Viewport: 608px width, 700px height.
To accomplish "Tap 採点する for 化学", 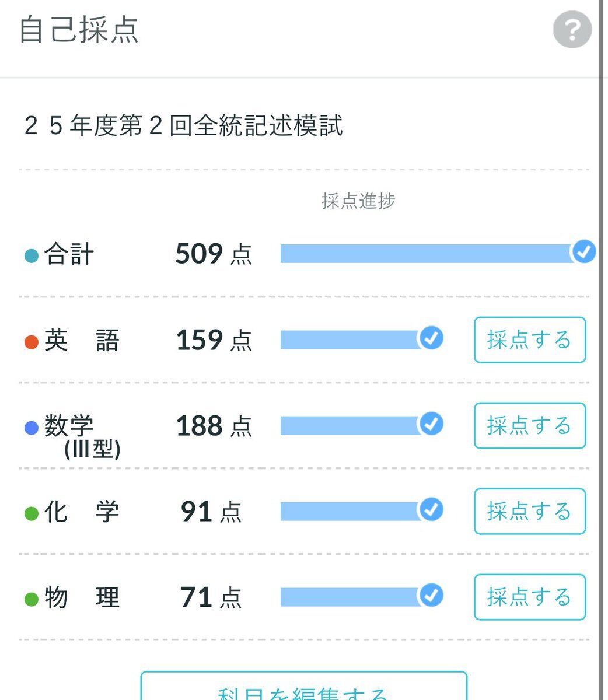I will 530,511.
